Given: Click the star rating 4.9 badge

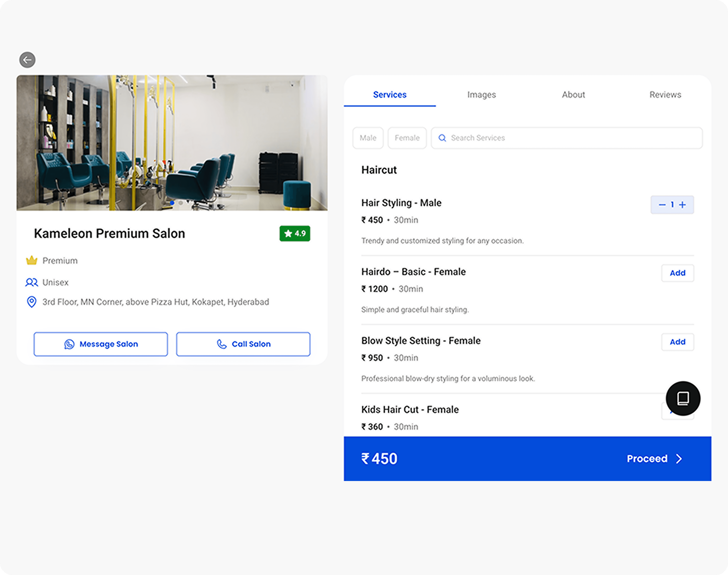Looking at the screenshot, I should (295, 233).
